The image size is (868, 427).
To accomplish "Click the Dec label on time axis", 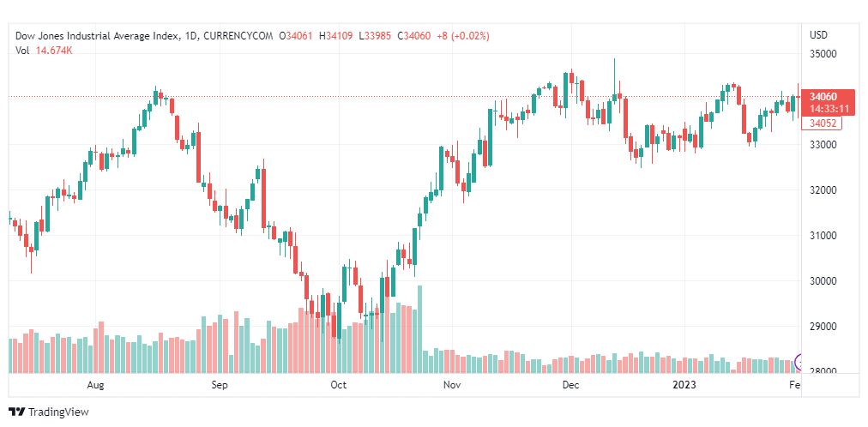I will click(x=570, y=384).
